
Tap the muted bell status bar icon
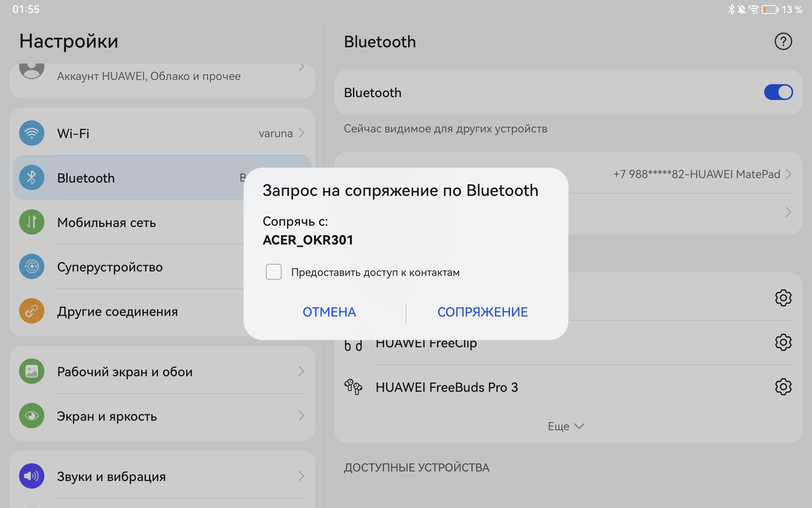point(742,10)
